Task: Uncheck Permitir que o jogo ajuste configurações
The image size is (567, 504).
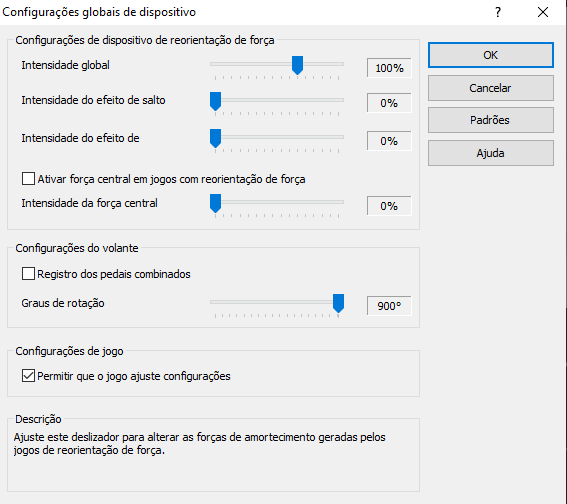Action: (28, 376)
